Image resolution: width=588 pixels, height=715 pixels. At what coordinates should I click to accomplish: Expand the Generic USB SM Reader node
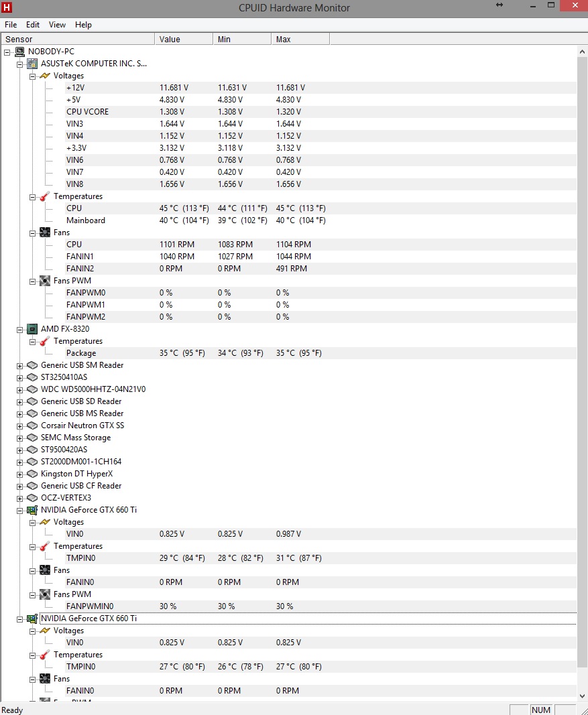click(x=19, y=366)
